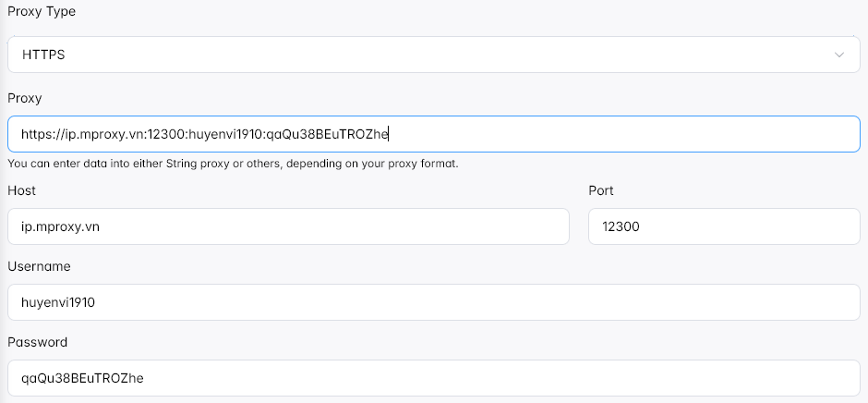Expand the Proxy Type chevron arrow
This screenshot has height=403, width=868.
[x=839, y=55]
